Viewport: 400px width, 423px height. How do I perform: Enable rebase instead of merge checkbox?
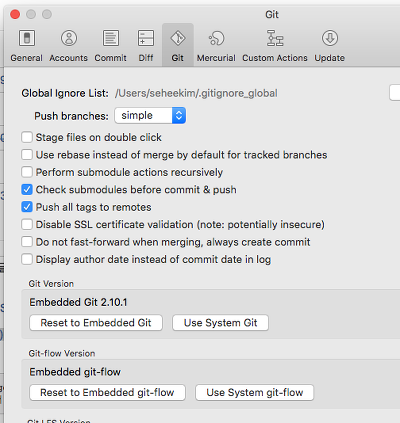point(27,155)
